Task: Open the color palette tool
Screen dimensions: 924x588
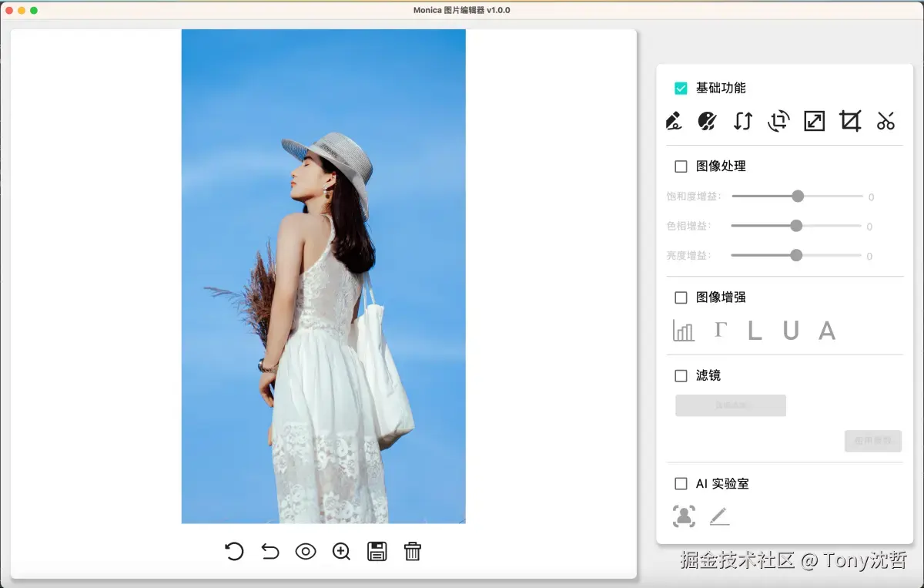Action: 707,121
